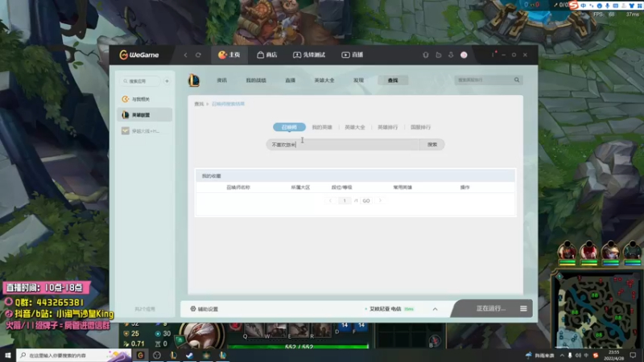Image resolution: width=644 pixels, height=362 pixels.
Task: Go back using the title bar arrow
Action: [x=186, y=55]
